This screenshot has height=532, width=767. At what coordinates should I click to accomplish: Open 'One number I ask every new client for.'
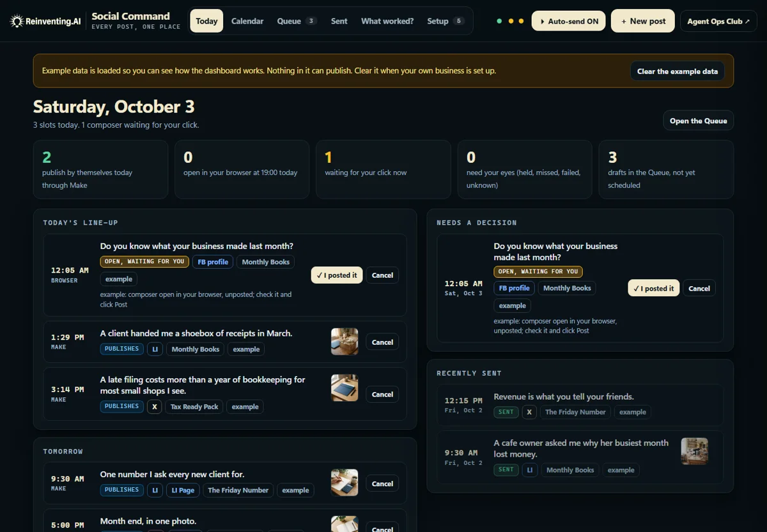click(x=173, y=474)
